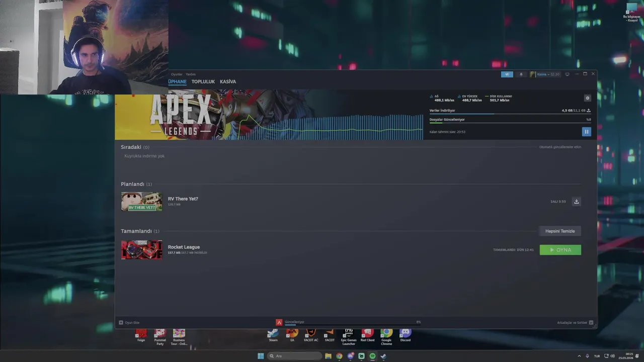Viewport: 644px width, 362px height.
Task: Switch to Big Picture mode icon
Action: (x=567, y=74)
